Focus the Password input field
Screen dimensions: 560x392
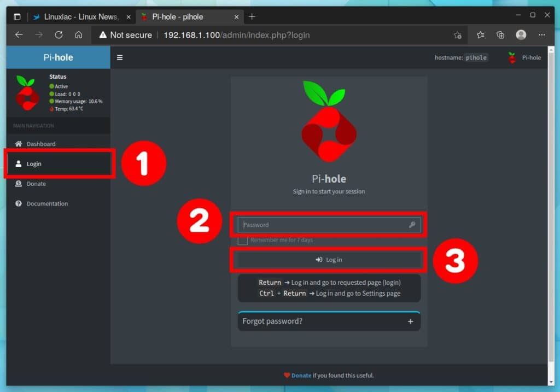(x=329, y=225)
